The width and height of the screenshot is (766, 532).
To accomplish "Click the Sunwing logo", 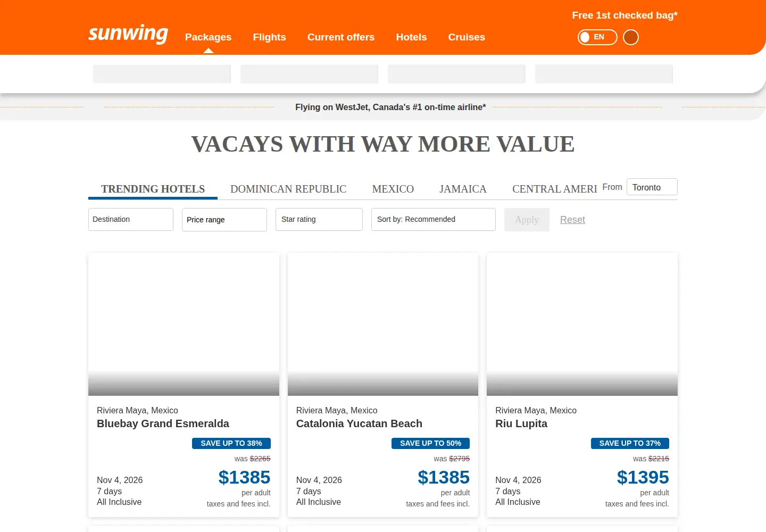I will (128, 34).
